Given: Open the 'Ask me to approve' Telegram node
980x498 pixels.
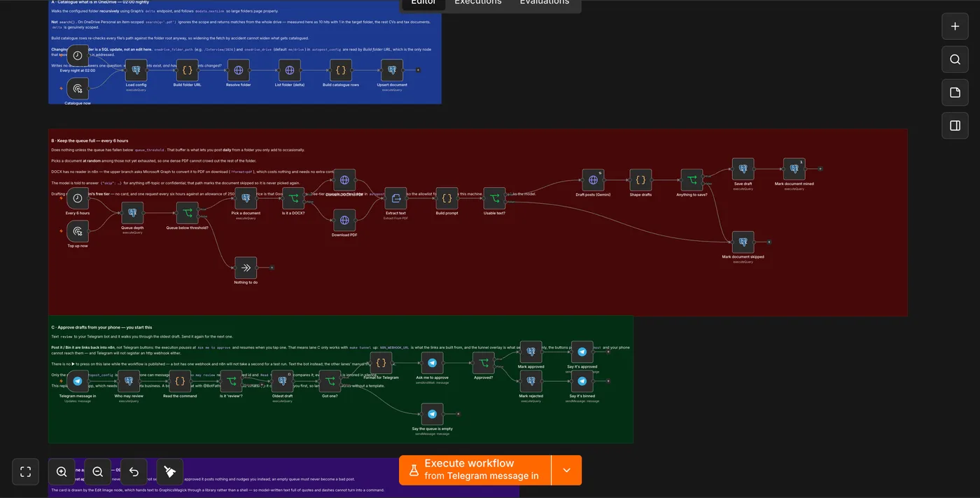Looking at the screenshot, I should pyautogui.click(x=432, y=363).
